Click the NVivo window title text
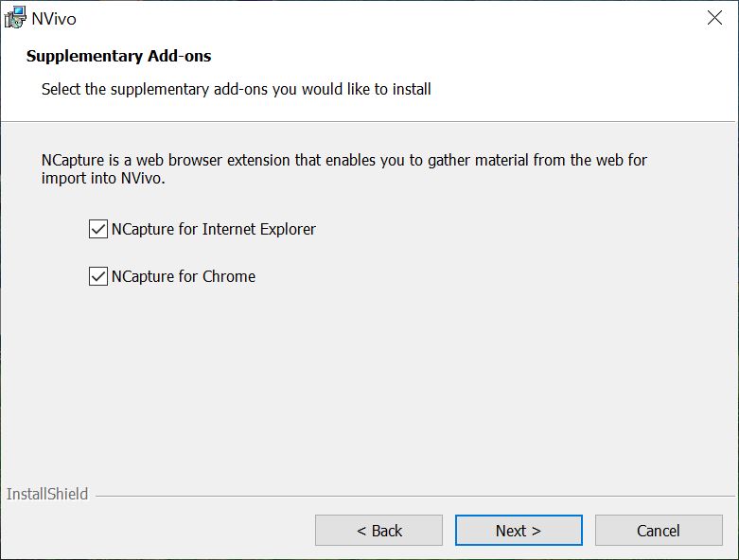 (x=54, y=19)
